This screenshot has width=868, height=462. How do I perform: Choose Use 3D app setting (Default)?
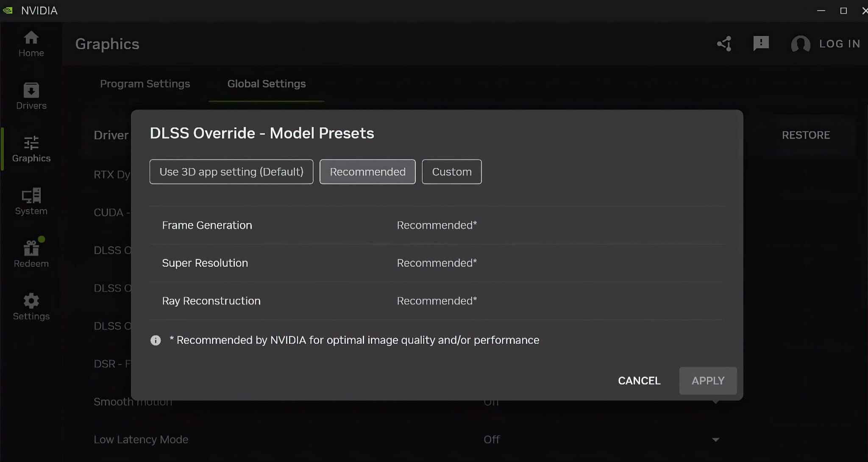coord(231,172)
